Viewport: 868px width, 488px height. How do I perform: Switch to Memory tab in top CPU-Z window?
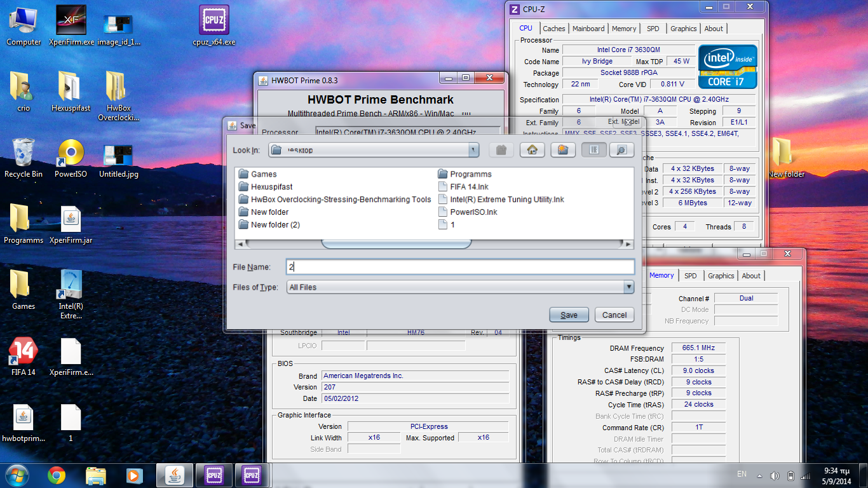(x=624, y=29)
